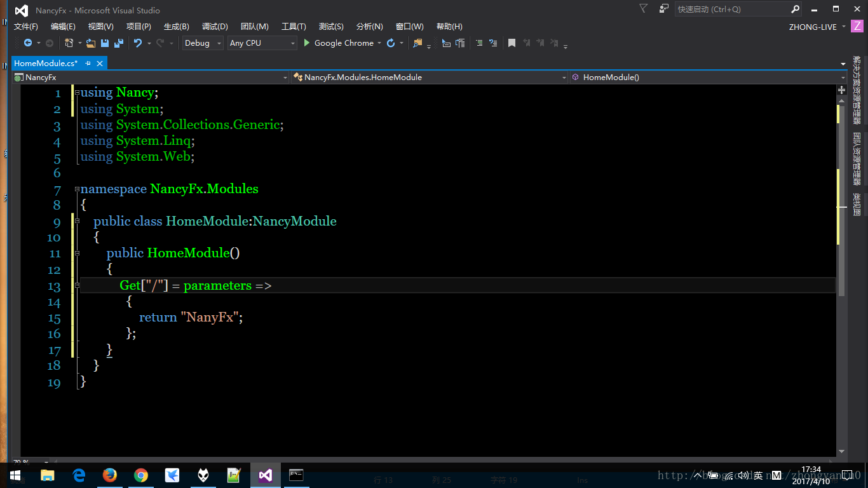This screenshot has width=868, height=488.
Task: Open the 解决方案资源管理器 side panel tab
Action: 857,90
